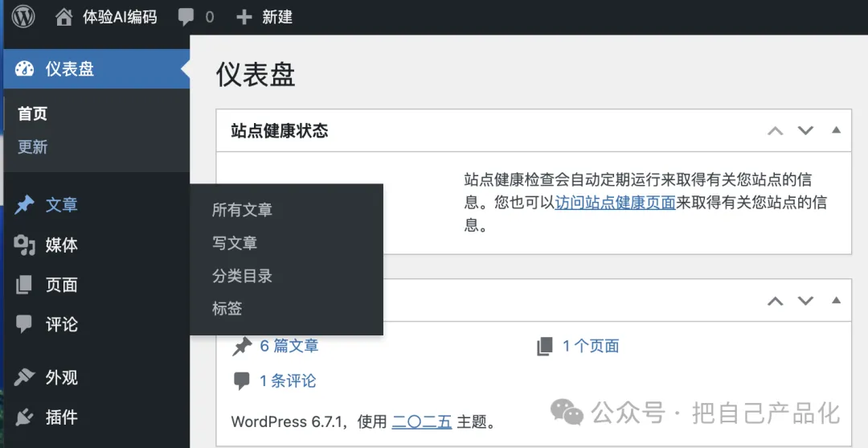Open the 媒体 sidebar menu
Viewport: 868px width, 448px height.
click(97, 245)
